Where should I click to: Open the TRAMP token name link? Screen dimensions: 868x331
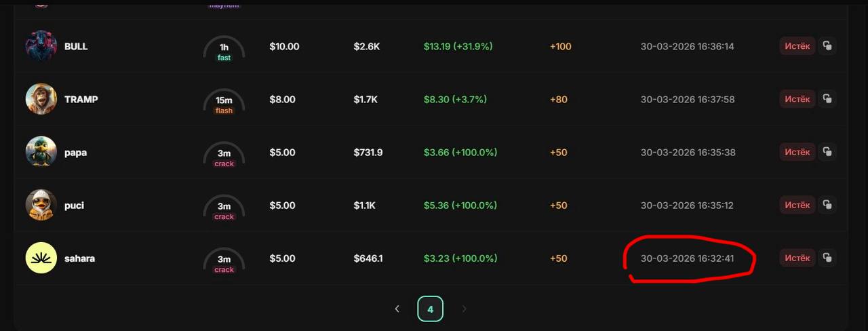[81, 99]
